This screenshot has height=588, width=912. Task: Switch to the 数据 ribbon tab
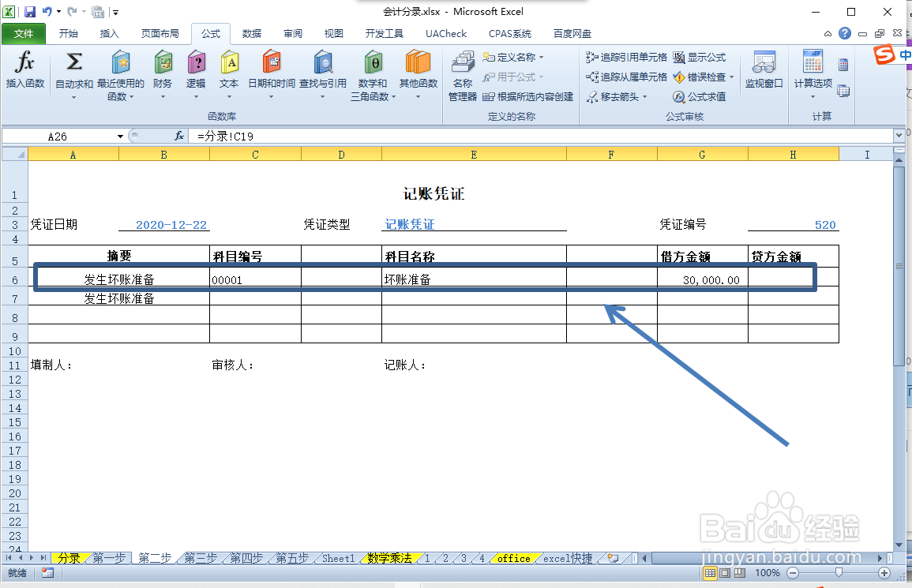251,33
